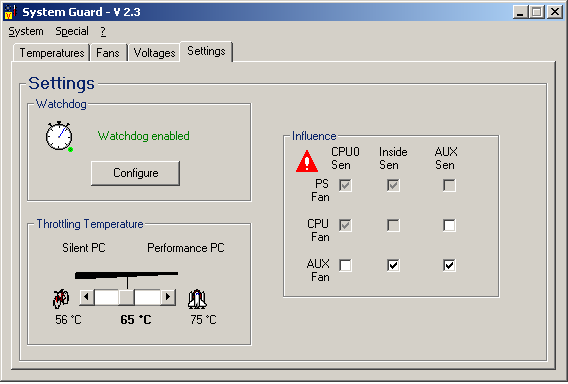Click the CPU Fan row label
This screenshot has width=568, height=384.
click(x=318, y=230)
